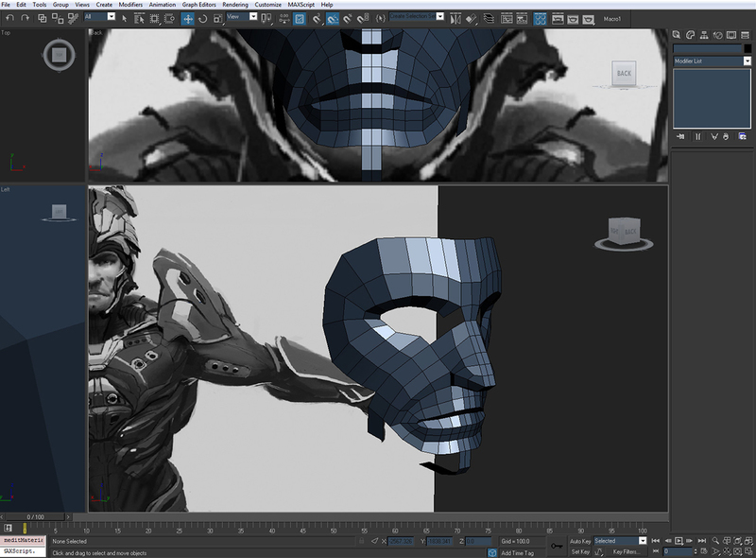Select the Rectangular Selection Region tool
Viewport: 756px width, 558px height.
coord(154,18)
